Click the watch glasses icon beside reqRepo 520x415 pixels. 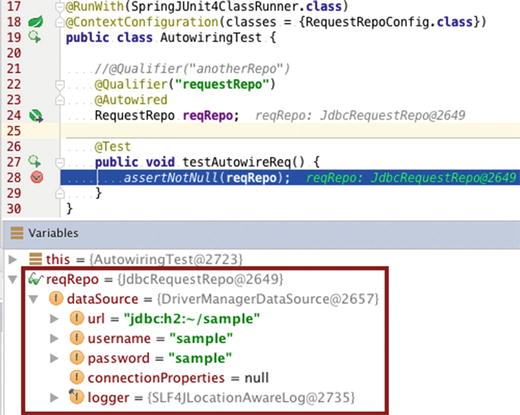[35, 279]
